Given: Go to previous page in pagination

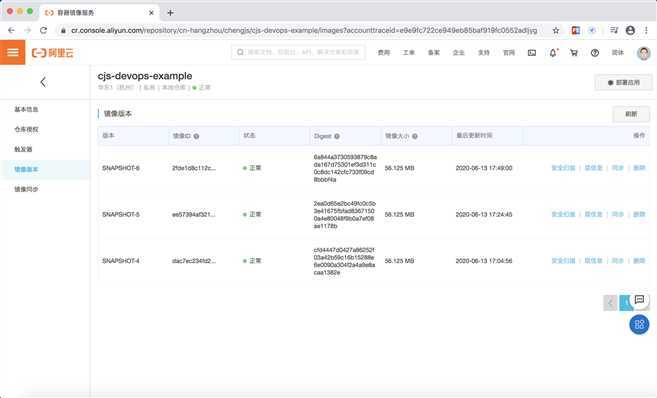Looking at the screenshot, I should (x=610, y=302).
